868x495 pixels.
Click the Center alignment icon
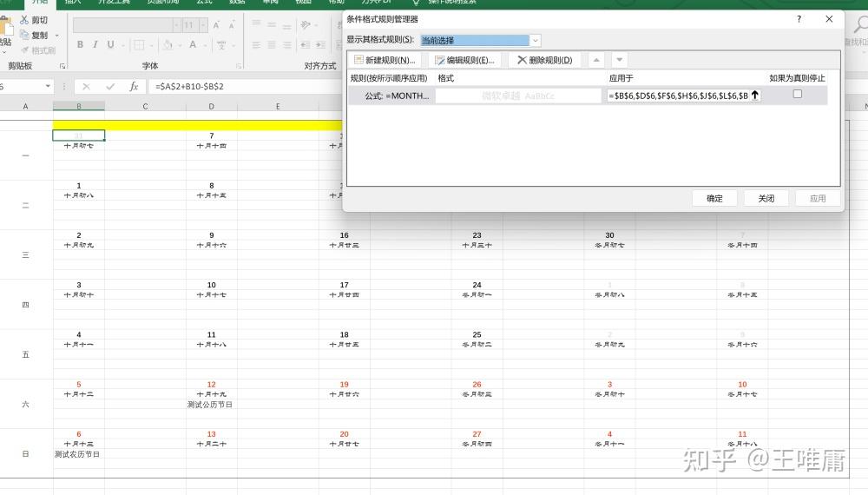271,45
